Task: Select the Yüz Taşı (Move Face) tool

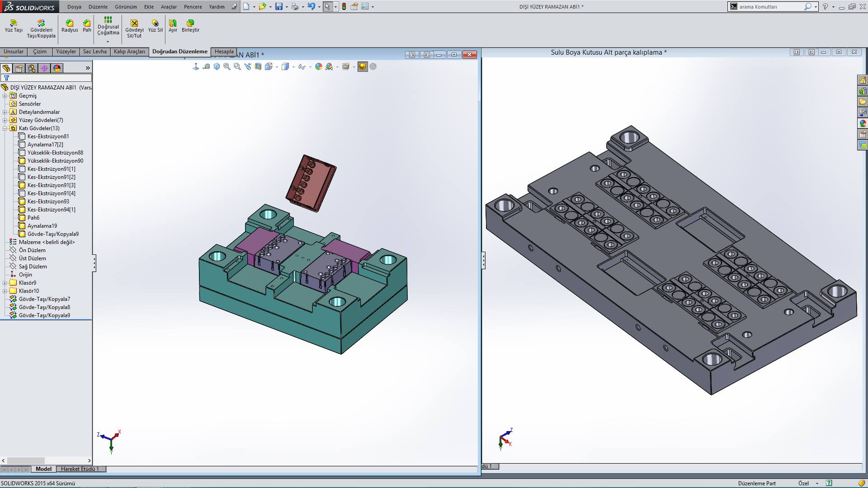Action: click(14, 26)
